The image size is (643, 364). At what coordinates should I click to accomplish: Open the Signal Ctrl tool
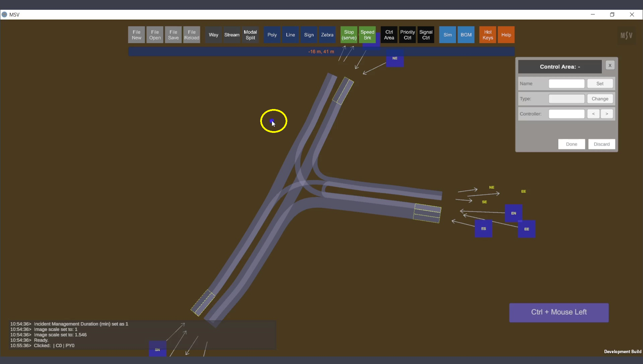click(426, 35)
